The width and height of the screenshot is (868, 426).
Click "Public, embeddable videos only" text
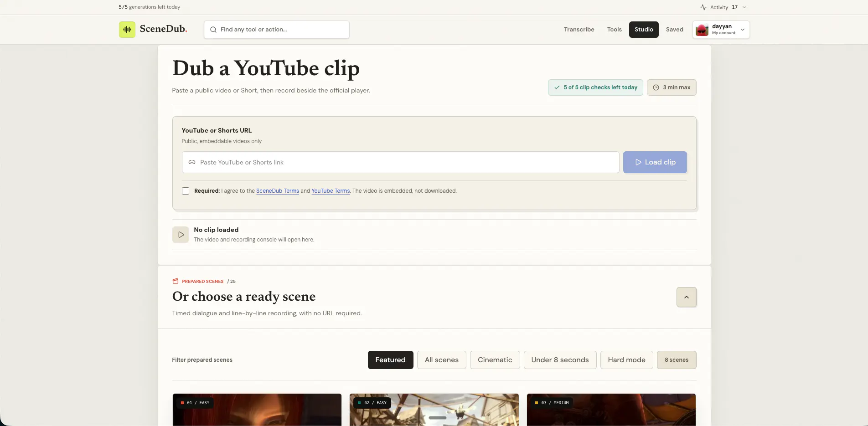pos(222,141)
